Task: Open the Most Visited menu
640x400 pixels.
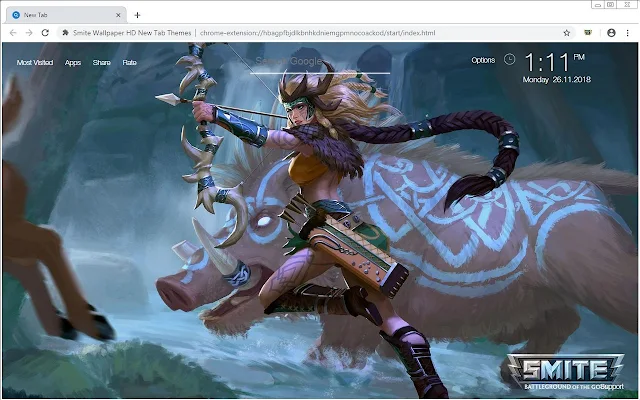Action: [x=35, y=62]
